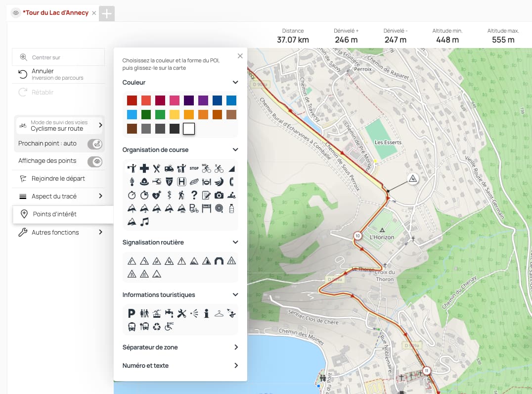Open the Points d'intérêt menu item

tap(63, 214)
